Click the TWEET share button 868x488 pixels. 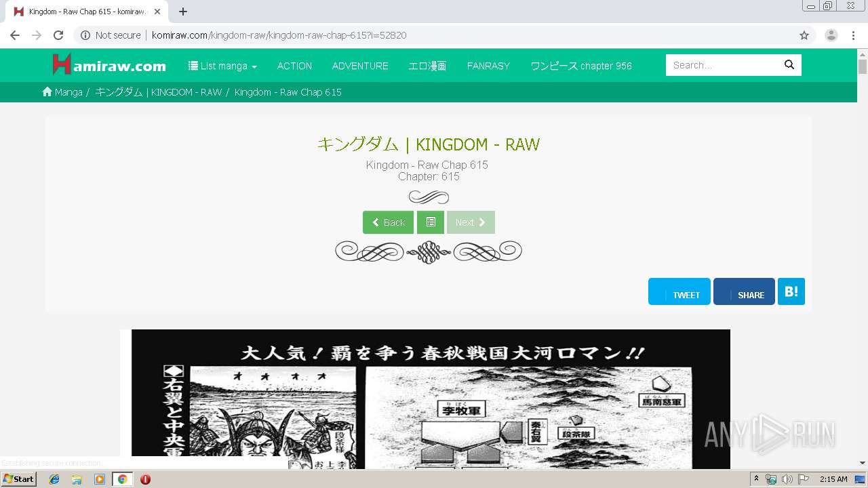coord(679,291)
